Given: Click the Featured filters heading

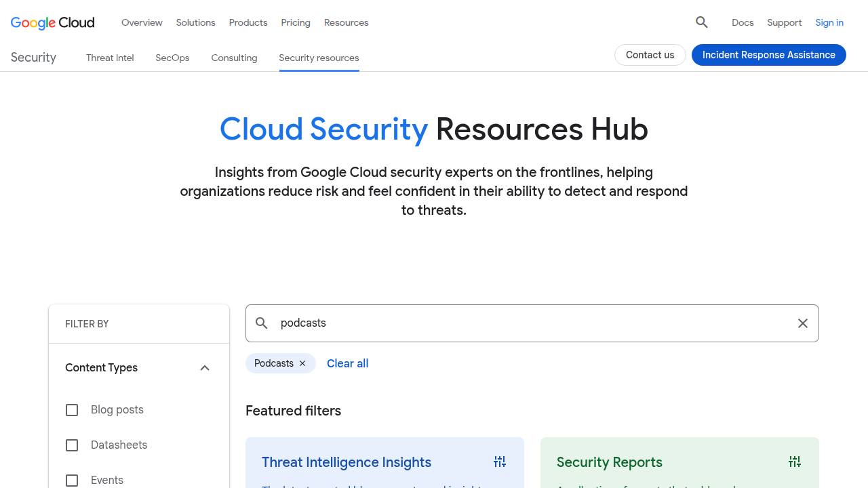Looking at the screenshot, I should 293,411.
